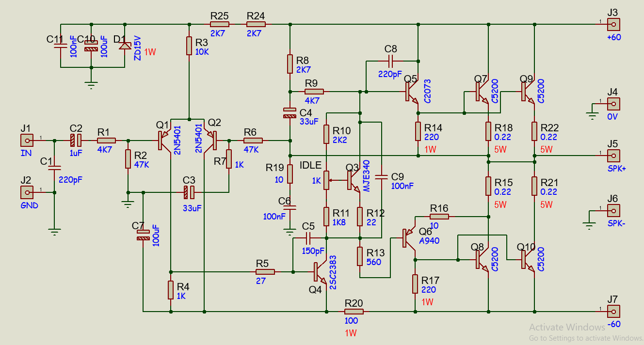This screenshot has width=644, height=345.
Task: Select the J1 IN input connector
Action: pos(27,141)
